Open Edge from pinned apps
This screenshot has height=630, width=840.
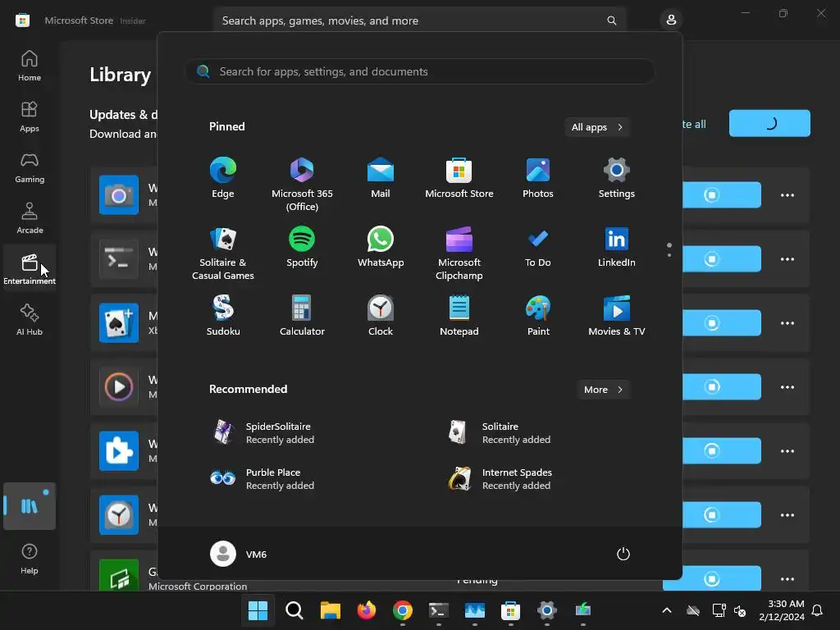(223, 178)
